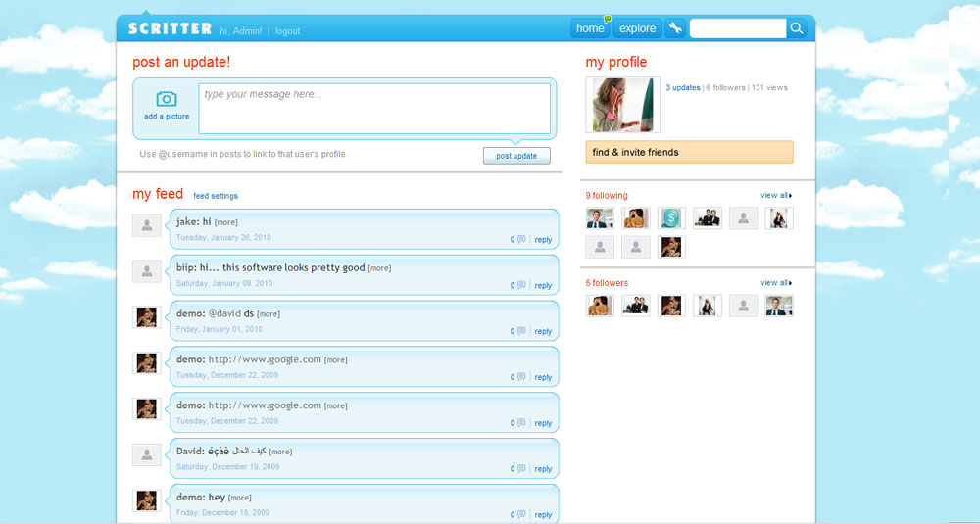Open the dollar sign avatar in following
The image size is (980, 524).
670,218
